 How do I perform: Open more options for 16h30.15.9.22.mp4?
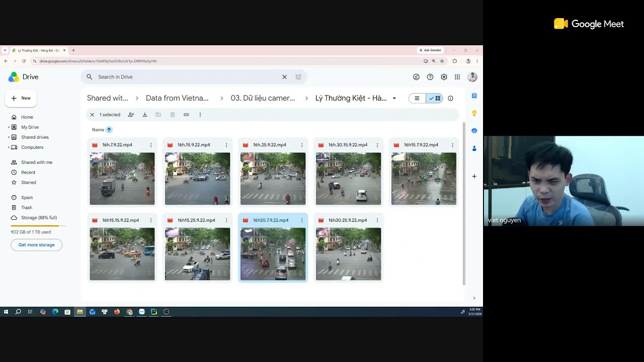(377, 145)
